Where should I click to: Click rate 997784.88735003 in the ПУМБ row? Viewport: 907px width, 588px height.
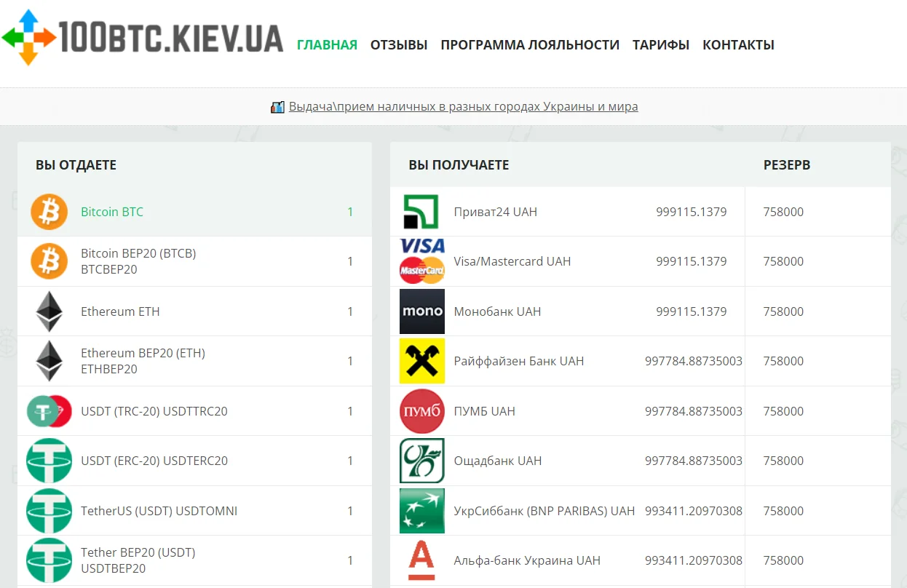(694, 411)
